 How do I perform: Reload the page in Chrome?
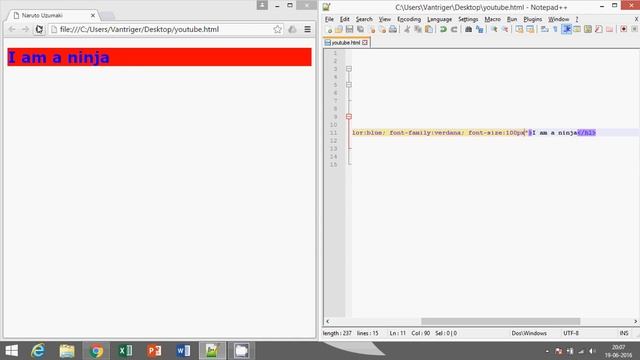tap(39, 29)
